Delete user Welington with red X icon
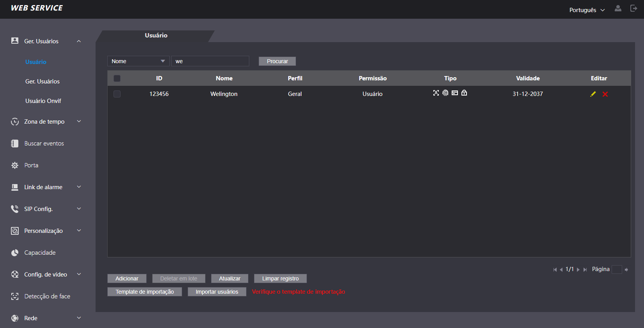This screenshot has height=328, width=644. [605, 94]
